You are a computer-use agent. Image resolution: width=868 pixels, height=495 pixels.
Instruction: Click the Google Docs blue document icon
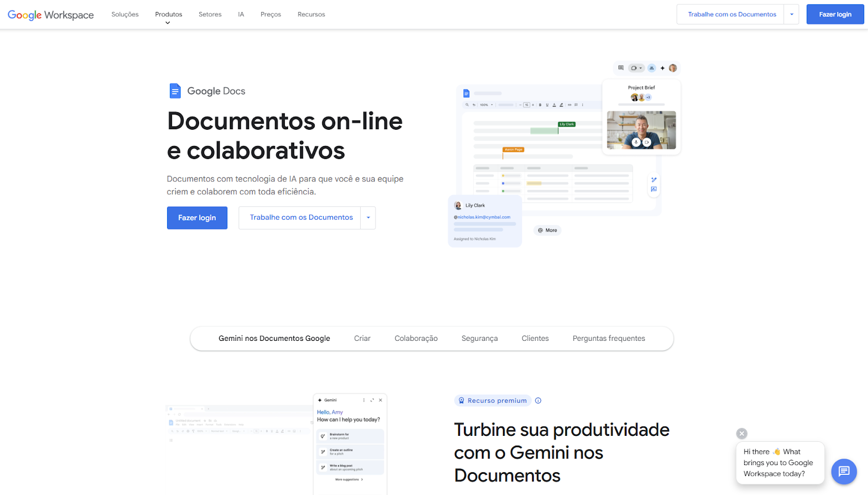[175, 91]
